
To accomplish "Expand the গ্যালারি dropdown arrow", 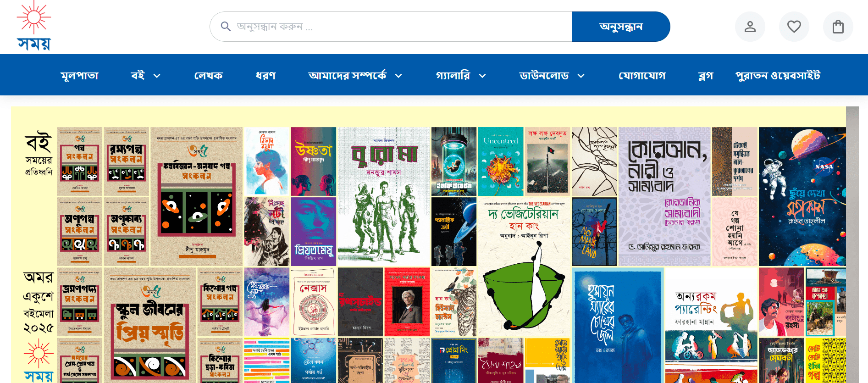I will click(482, 76).
